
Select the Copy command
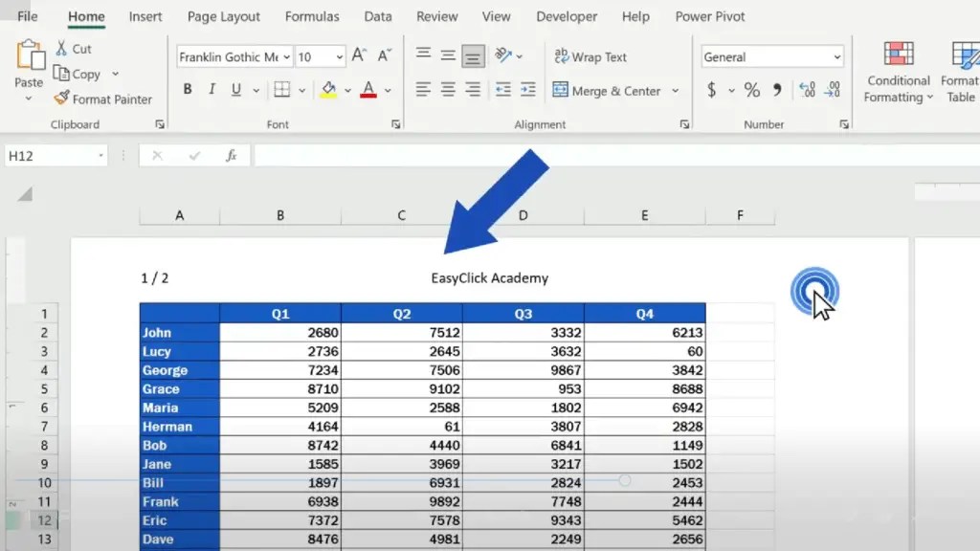click(x=84, y=74)
